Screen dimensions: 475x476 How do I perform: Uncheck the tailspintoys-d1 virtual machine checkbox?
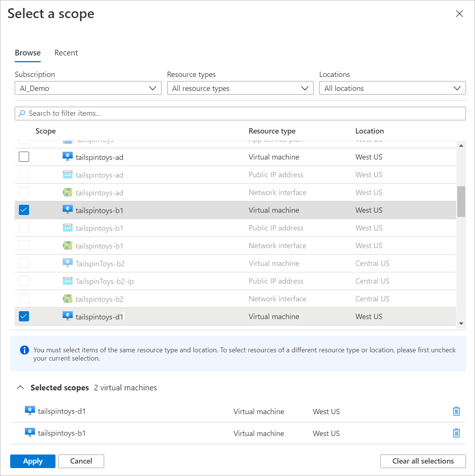click(24, 316)
